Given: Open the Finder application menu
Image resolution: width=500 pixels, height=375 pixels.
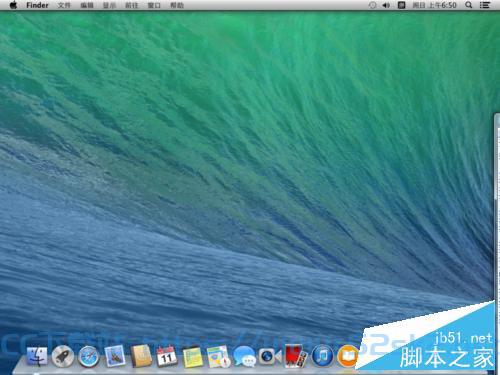Looking at the screenshot, I should [37, 5].
